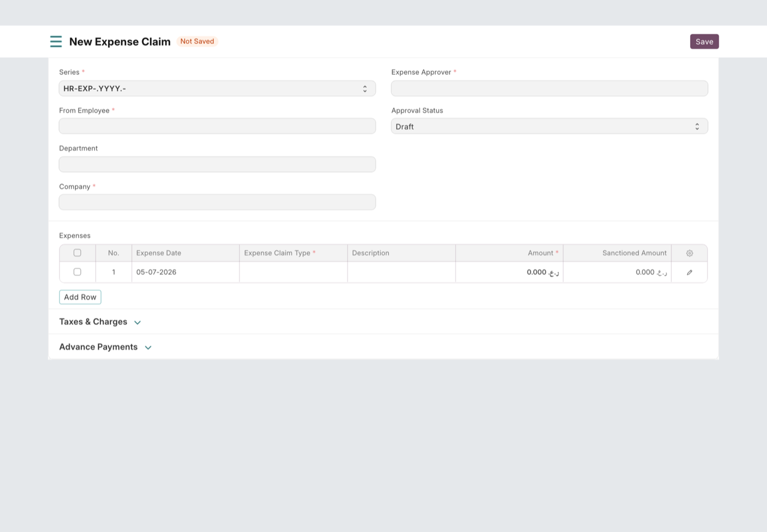Screen dimensions: 767x532
Task: Click the Expense Date column header
Action: (185, 253)
